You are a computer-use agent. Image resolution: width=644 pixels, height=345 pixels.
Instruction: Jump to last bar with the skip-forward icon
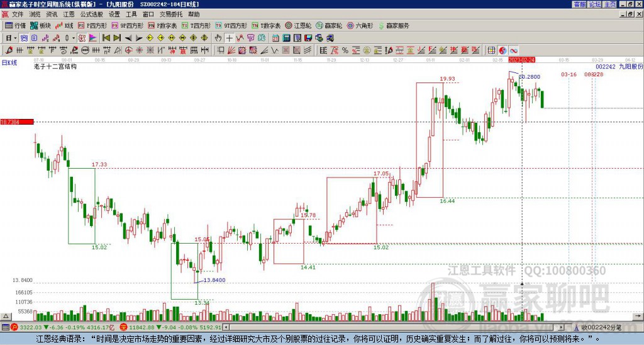117,38
